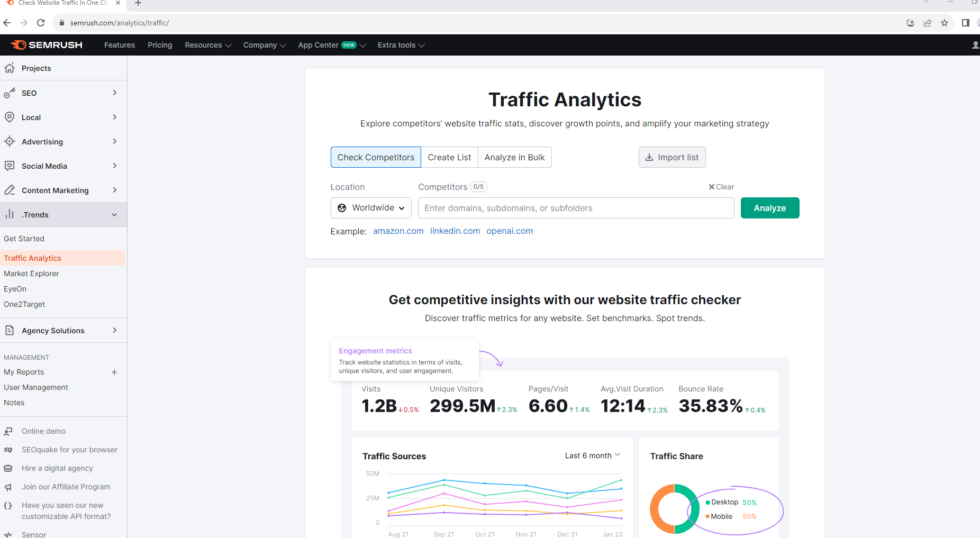Click the SEOquake SQ icon
The width and height of the screenshot is (980, 538).
coord(8,450)
